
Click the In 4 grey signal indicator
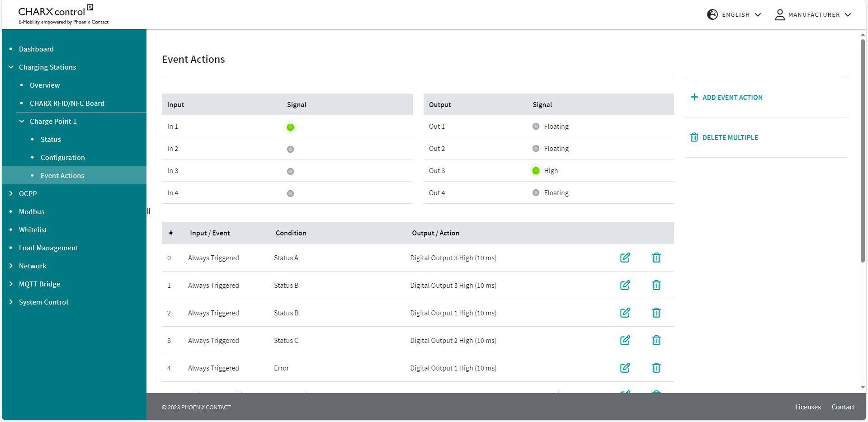pos(290,193)
